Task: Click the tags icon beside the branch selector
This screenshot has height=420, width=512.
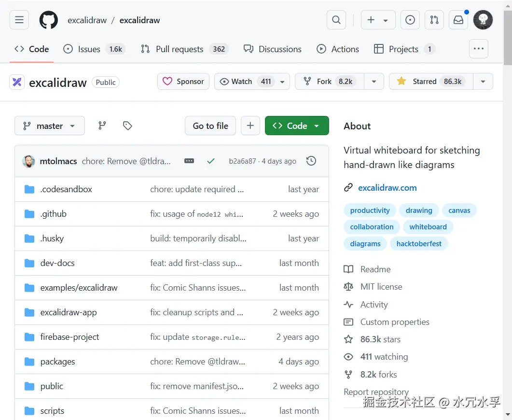Action: click(x=127, y=125)
